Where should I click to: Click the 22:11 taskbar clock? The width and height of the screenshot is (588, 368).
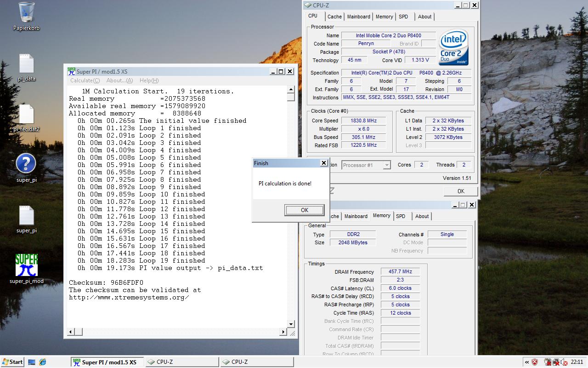pyautogui.click(x=577, y=362)
